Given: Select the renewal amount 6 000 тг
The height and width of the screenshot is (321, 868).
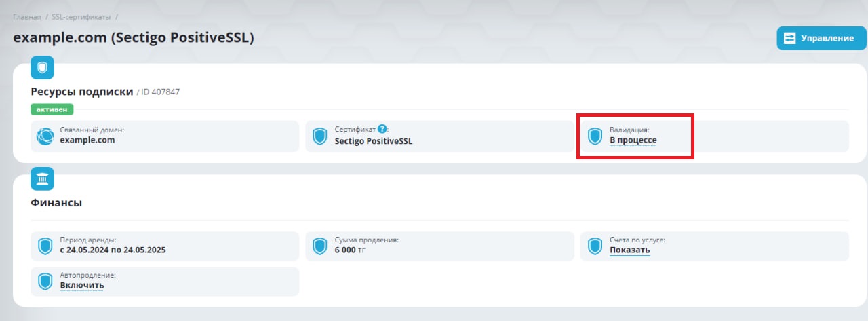Looking at the screenshot, I should [350, 250].
